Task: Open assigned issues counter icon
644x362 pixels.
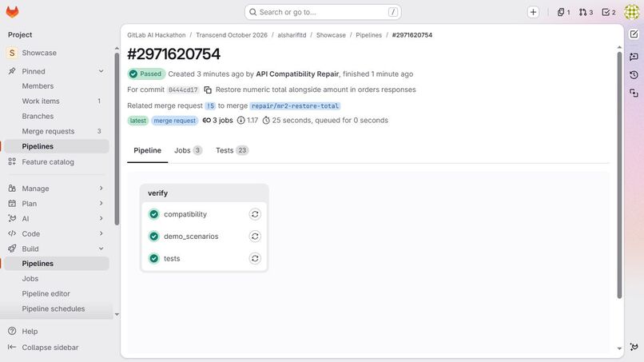Action: (x=563, y=12)
